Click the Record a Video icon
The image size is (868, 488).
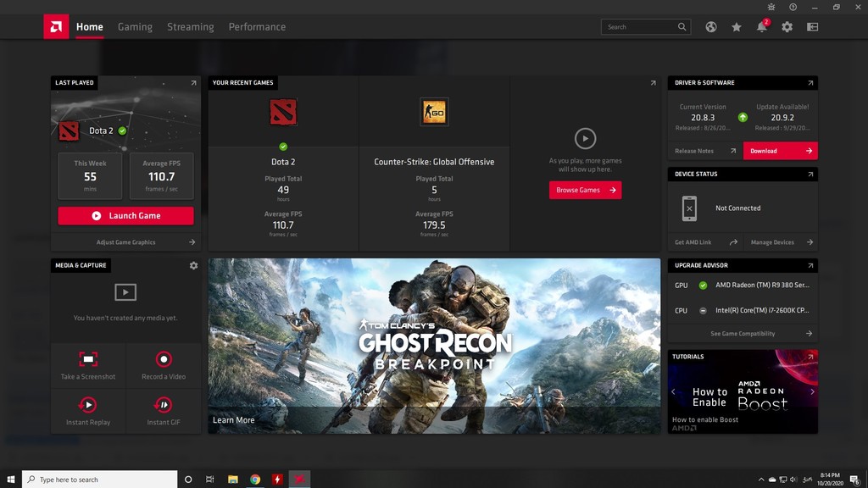click(164, 359)
